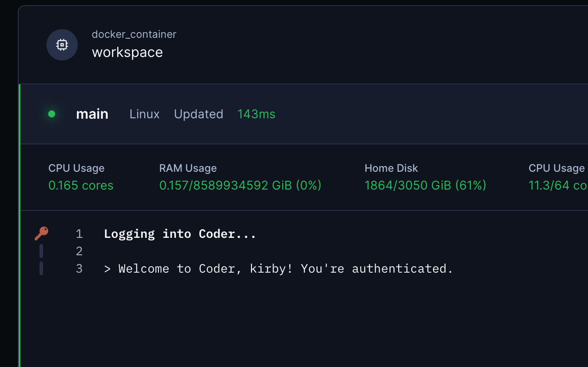The width and height of the screenshot is (588, 367).
Task: Click the Updated status indicator
Action: pyautogui.click(x=198, y=114)
